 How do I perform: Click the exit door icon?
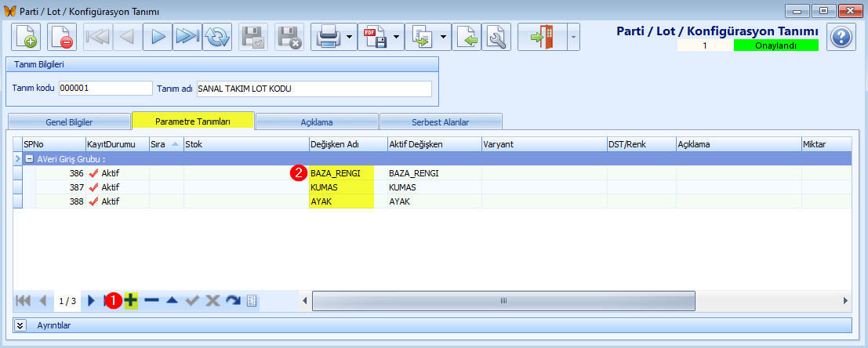(541, 37)
